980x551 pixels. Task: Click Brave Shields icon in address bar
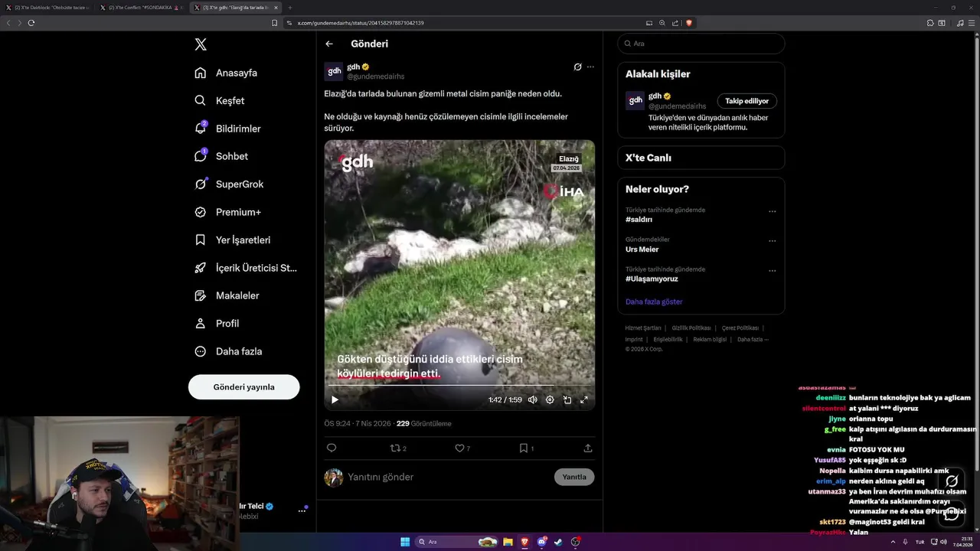click(x=689, y=23)
